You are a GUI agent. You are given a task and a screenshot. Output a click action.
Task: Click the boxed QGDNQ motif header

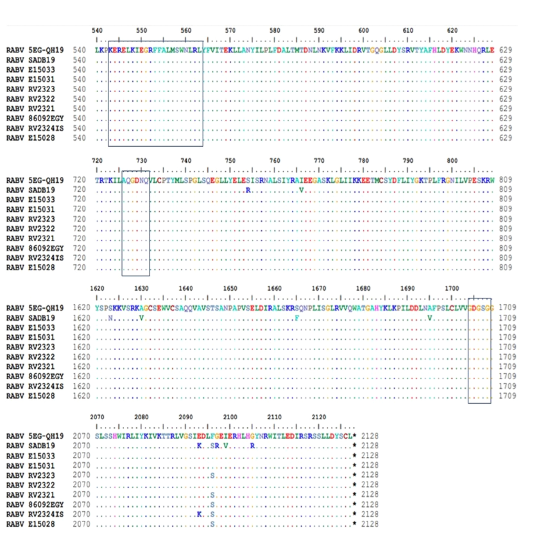tap(136, 180)
